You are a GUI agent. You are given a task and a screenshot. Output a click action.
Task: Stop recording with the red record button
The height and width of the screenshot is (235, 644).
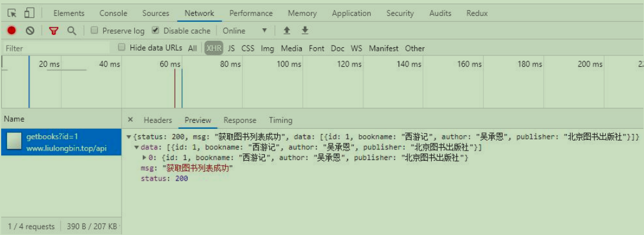tap(12, 31)
